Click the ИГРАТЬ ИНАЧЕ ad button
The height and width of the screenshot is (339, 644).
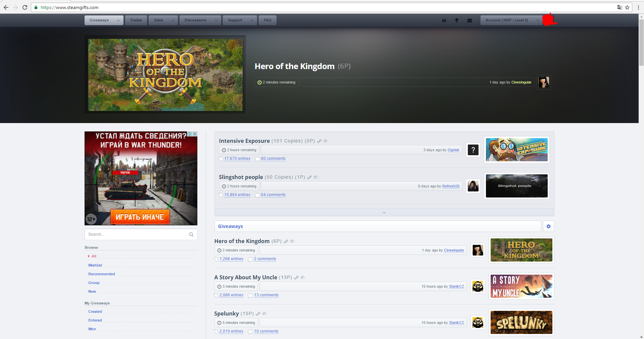pos(140,217)
